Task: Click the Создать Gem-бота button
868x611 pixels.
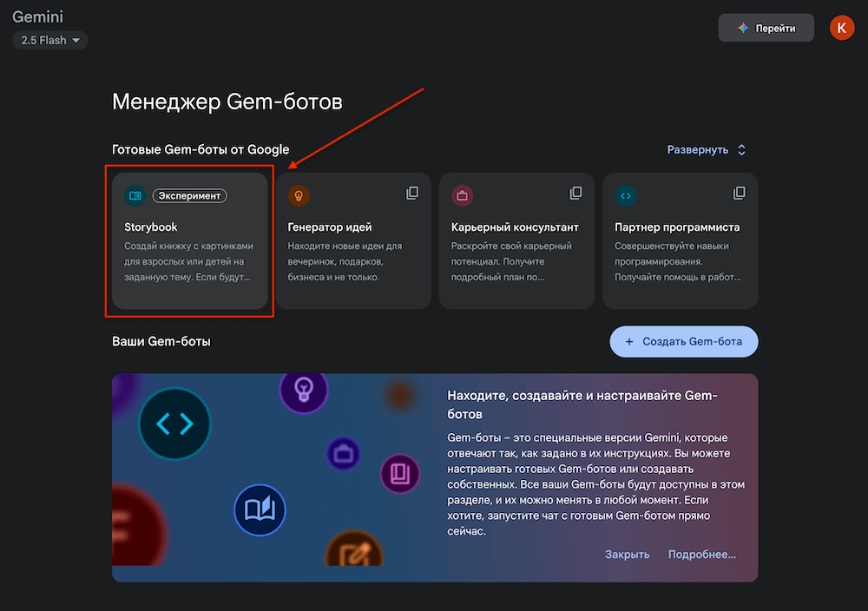Action: pos(684,341)
